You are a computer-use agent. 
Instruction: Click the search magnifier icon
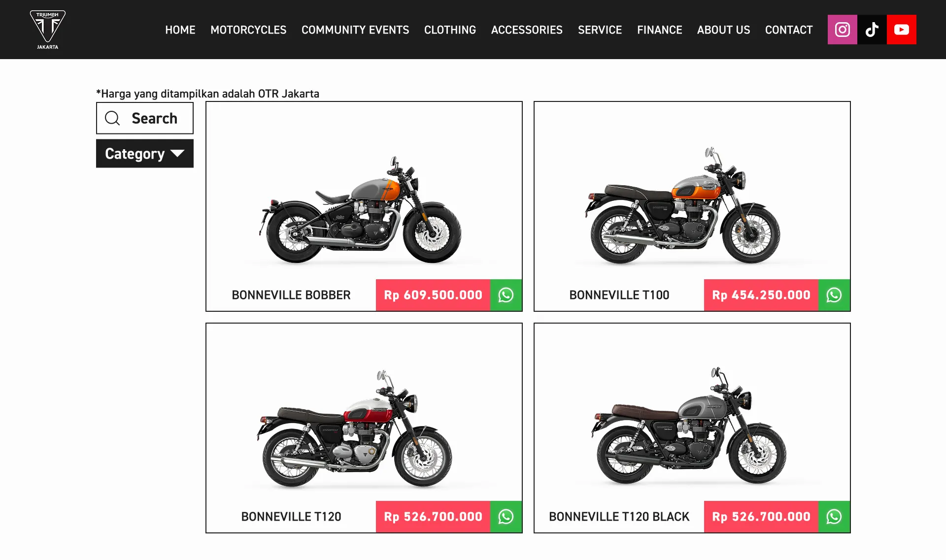coord(112,118)
